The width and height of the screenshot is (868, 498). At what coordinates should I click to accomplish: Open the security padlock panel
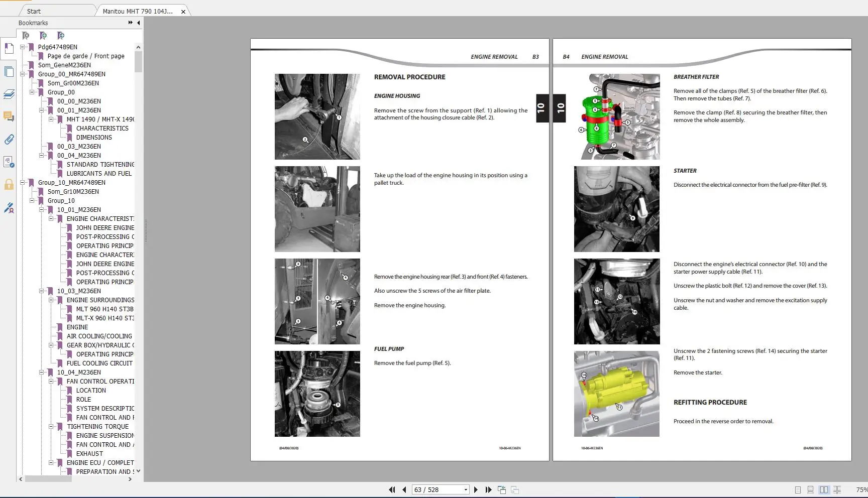(9, 184)
